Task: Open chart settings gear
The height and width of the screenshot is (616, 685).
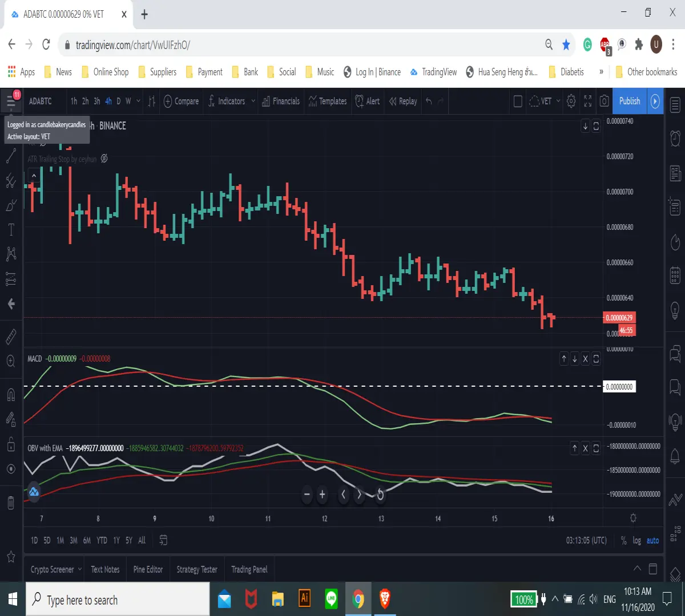Action: (571, 102)
